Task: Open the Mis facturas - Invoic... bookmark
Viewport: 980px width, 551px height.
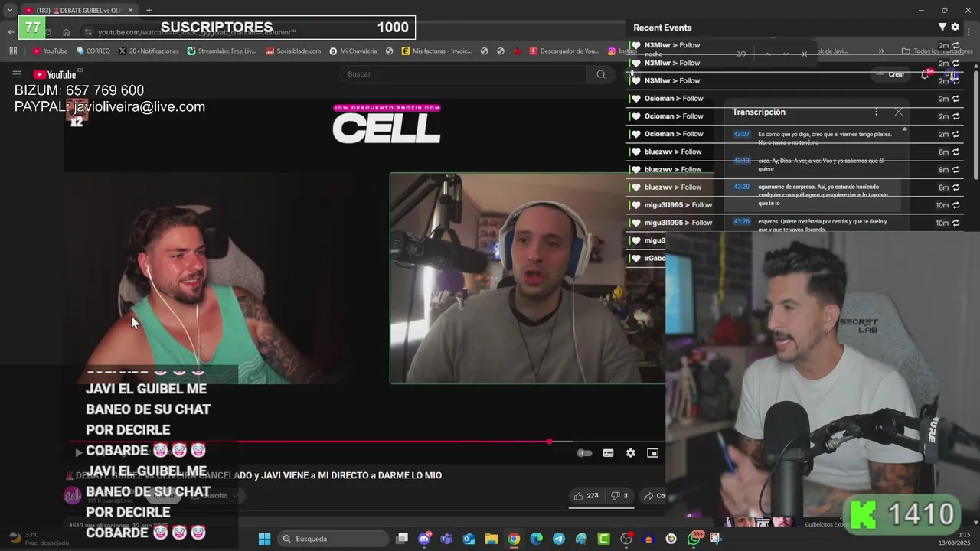Action: (x=436, y=51)
